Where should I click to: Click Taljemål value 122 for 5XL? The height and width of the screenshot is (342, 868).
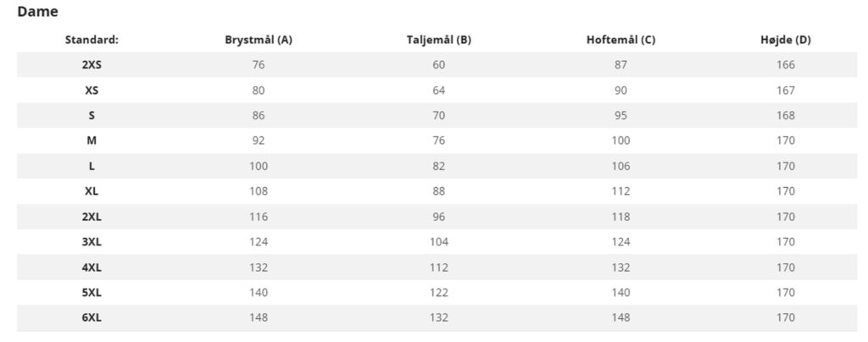[438, 293]
